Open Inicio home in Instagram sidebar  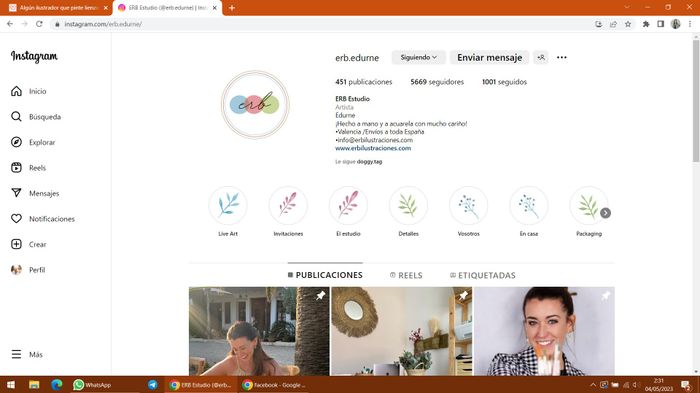point(29,91)
